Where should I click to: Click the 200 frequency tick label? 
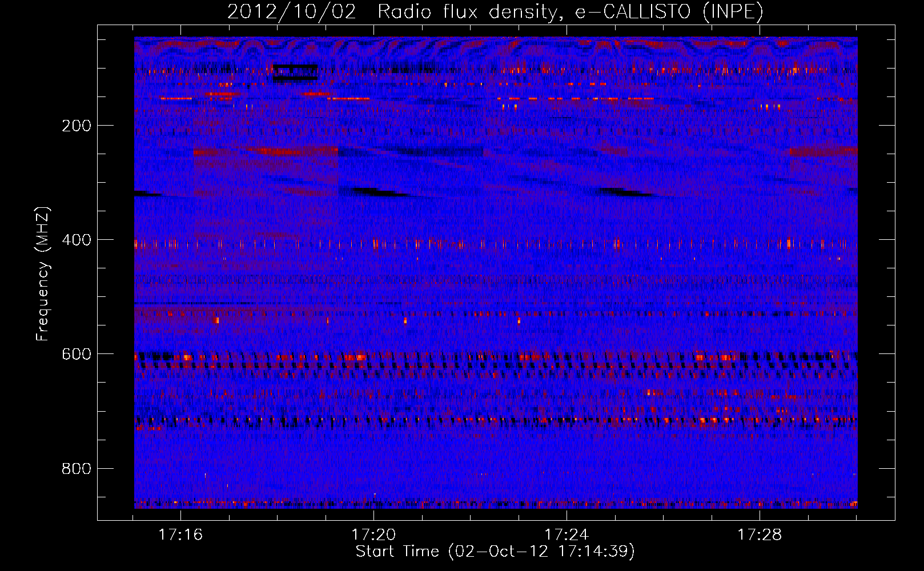click(x=77, y=126)
